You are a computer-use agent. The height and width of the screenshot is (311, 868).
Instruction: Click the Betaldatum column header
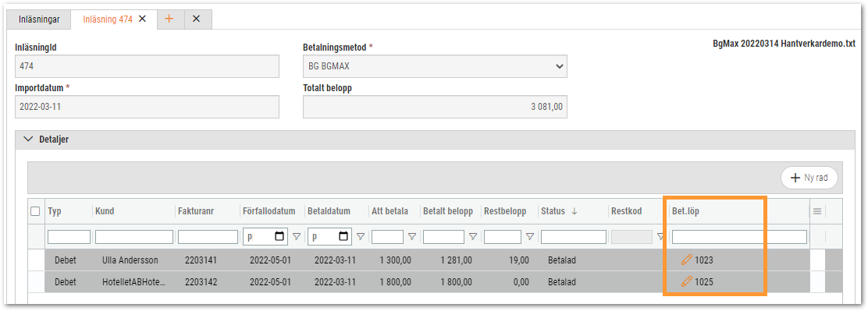(329, 211)
